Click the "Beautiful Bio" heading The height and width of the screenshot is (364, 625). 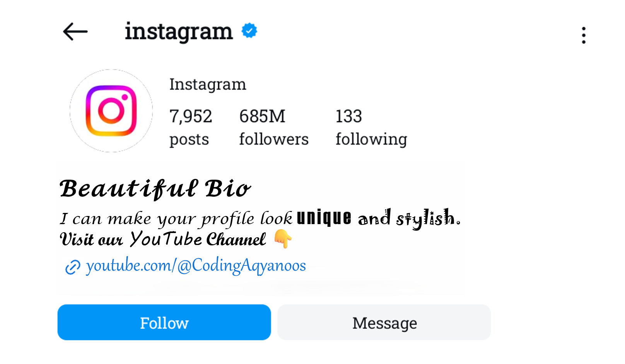[155, 189]
